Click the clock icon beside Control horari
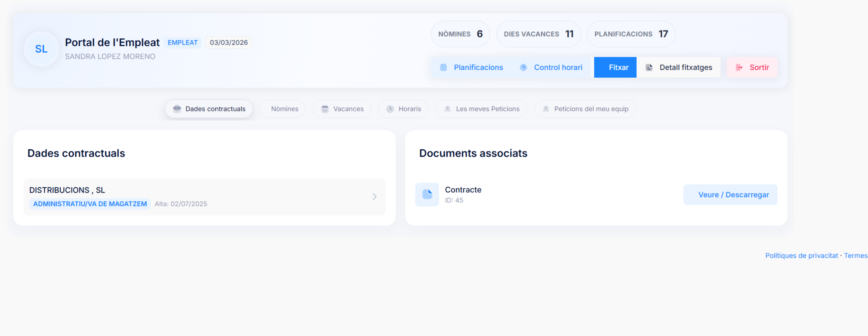 tap(523, 67)
